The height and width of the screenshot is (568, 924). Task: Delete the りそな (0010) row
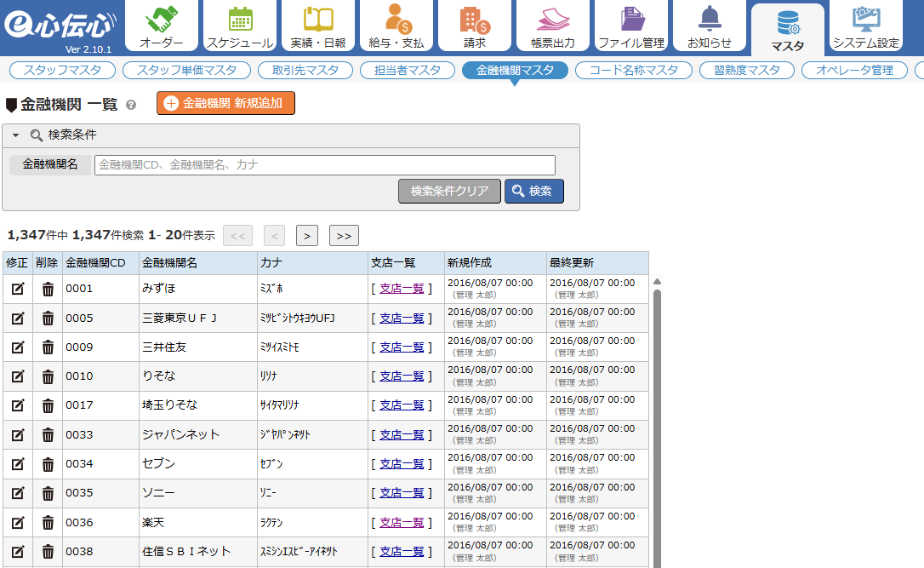pyautogui.click(x=48, y=376)
